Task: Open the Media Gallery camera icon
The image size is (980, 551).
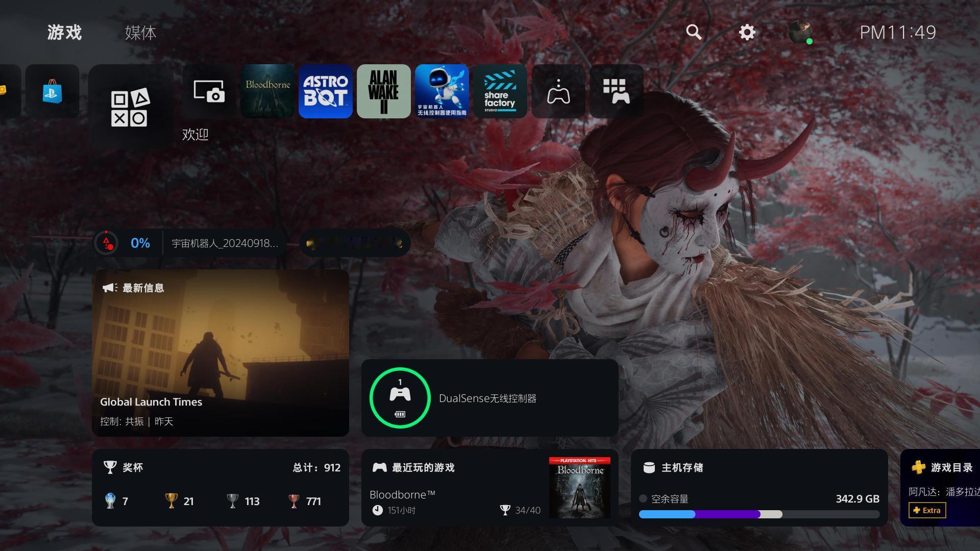Action: tap(209, 91)
